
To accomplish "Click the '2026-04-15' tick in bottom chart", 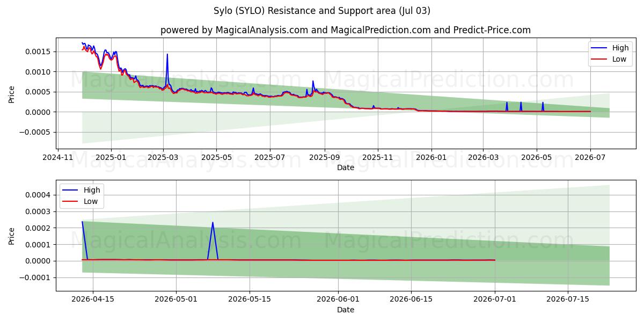I will pyautogui.click(x=93, y=299).
